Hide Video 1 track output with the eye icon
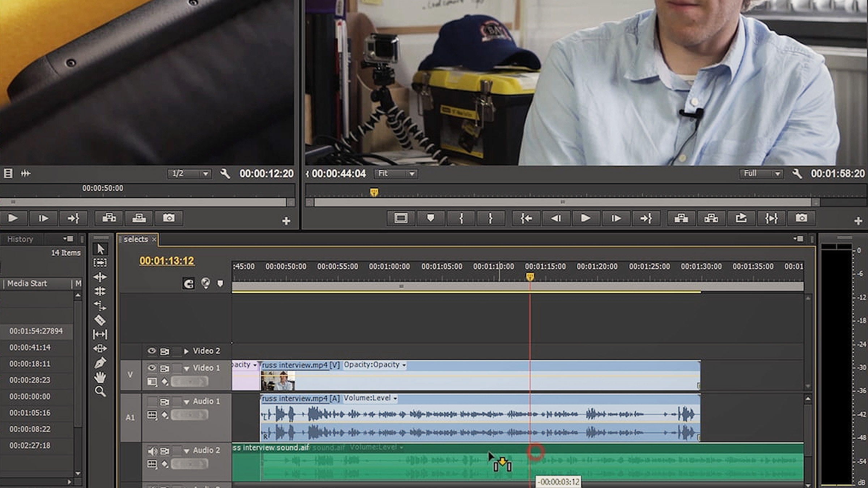 click(152, 368)
